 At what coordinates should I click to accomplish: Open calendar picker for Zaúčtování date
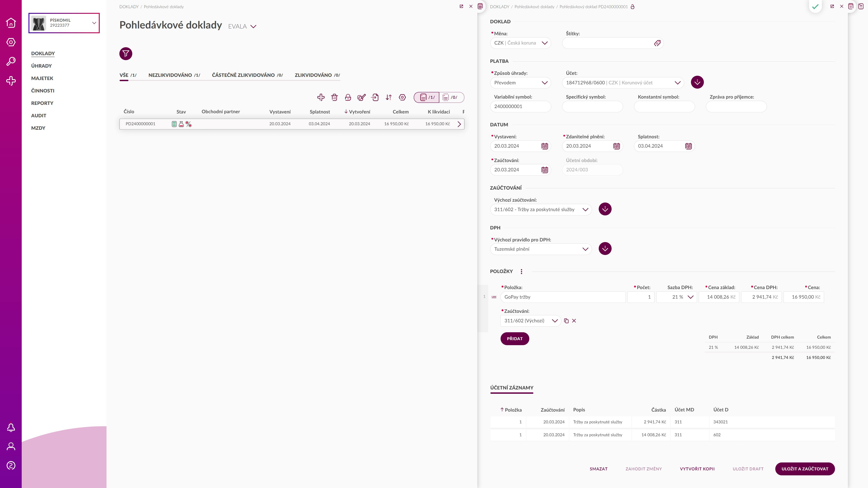544,170
